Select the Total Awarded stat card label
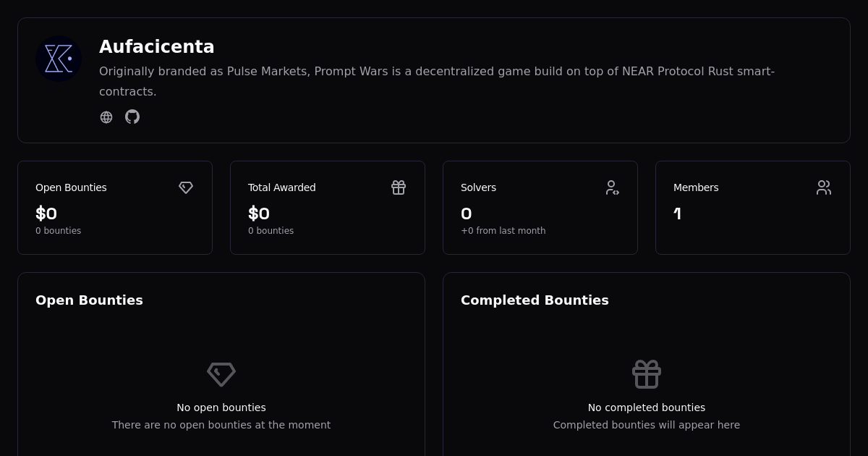This screenshot has width=868, height=456. tap(282, 187)
